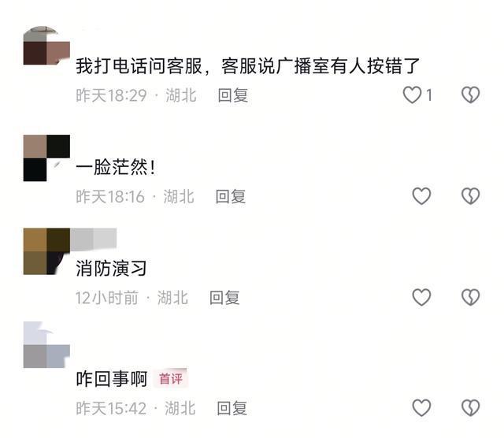Dislike the comment posted at 昨天18:29
504x438 pixels.
point(471,95)
